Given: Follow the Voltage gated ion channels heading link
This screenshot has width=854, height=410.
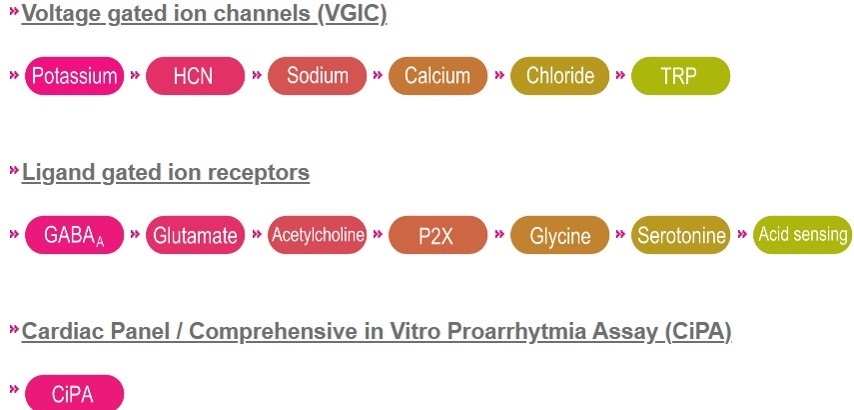Looking at the screenshot, I should (x=204, y=14).
